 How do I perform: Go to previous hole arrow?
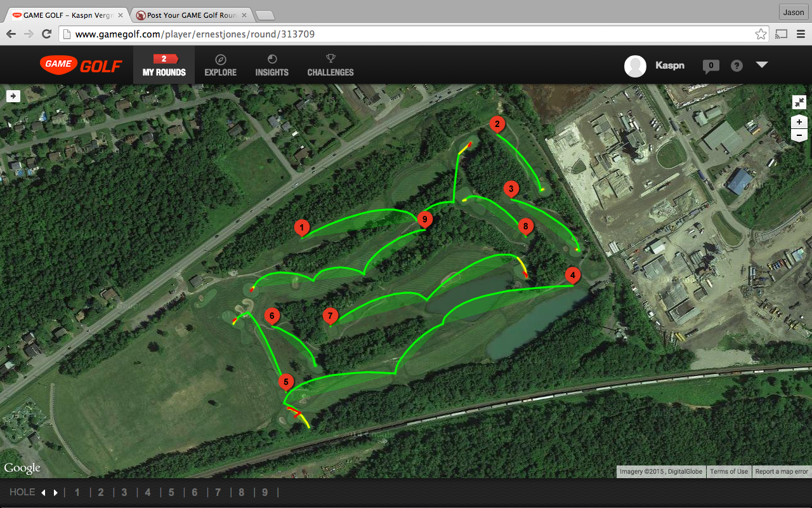43,493
